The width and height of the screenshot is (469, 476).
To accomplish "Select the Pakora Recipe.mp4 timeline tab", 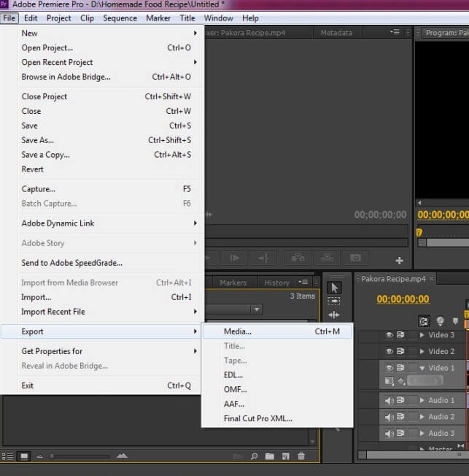I will 393,279.
